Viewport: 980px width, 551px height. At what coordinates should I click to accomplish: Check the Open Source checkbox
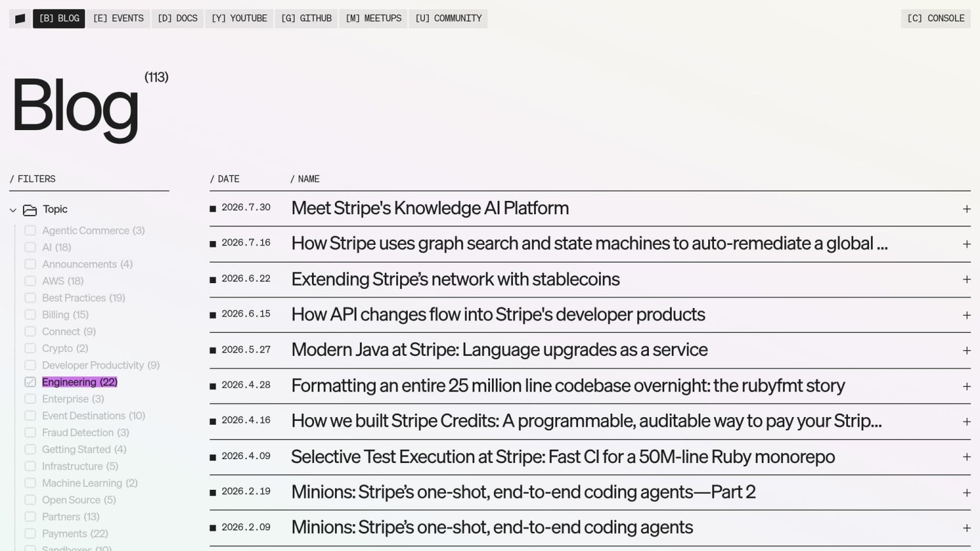point(30,500)
